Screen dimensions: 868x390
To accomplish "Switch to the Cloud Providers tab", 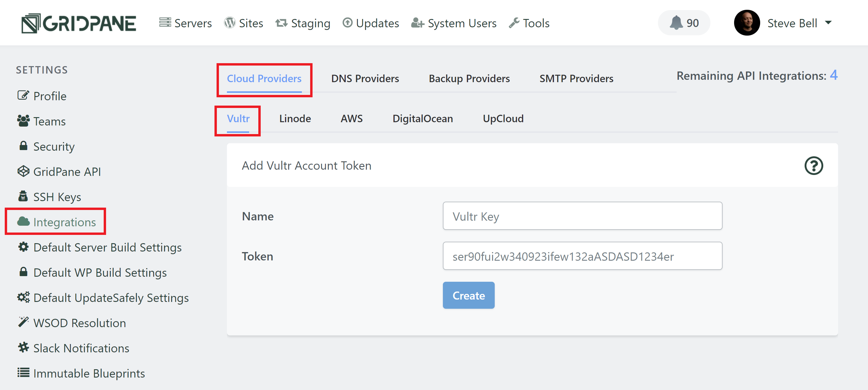I will point(264,78).
